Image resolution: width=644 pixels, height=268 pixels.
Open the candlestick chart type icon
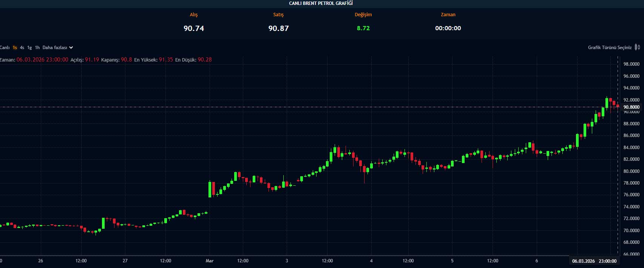point(637,47)
